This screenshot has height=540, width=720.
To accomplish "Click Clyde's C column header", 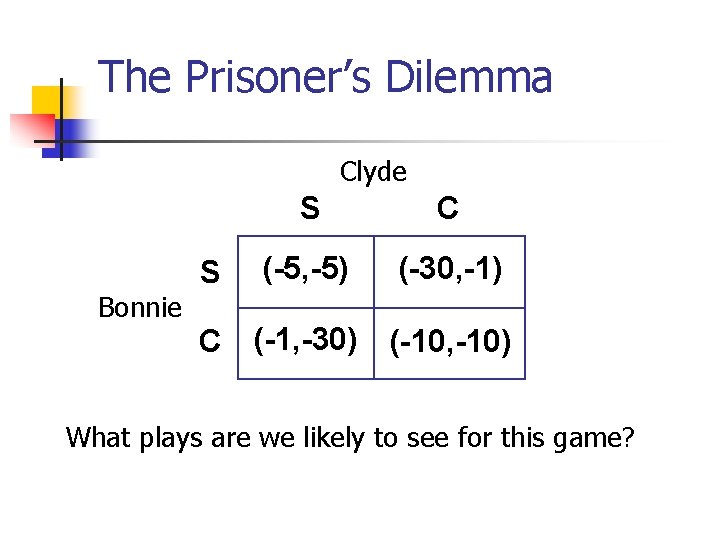I will [448, 208].
